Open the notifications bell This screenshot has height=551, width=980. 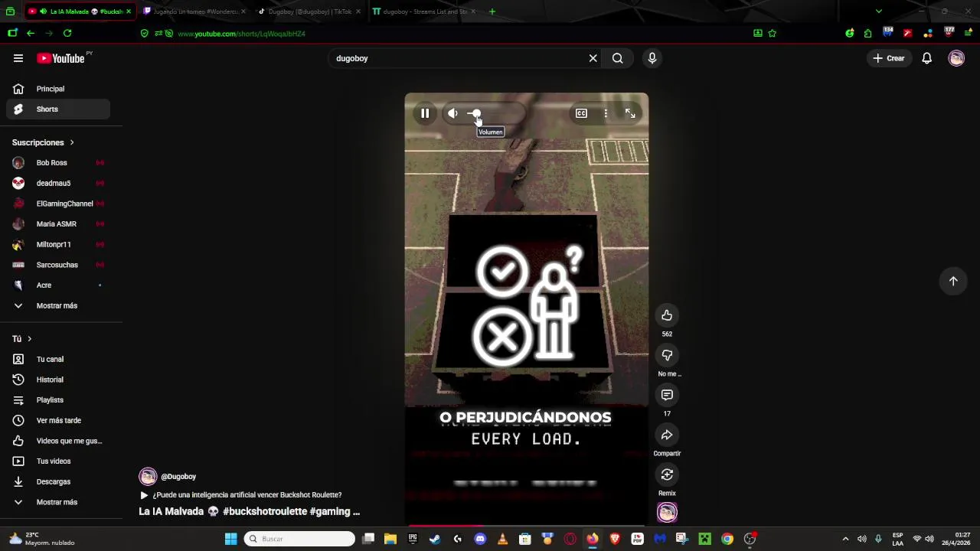coord(926,58)
